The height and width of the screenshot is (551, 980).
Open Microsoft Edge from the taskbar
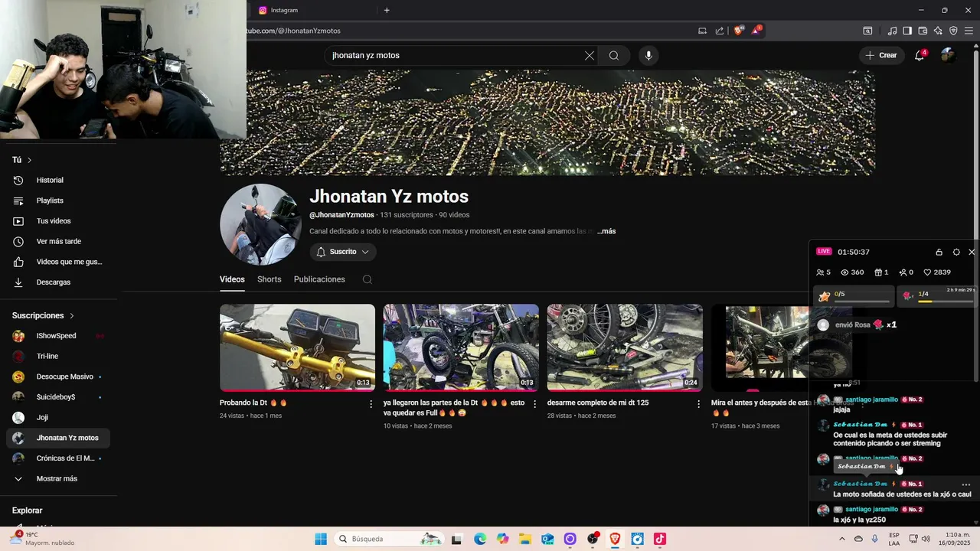pos(480,539)
